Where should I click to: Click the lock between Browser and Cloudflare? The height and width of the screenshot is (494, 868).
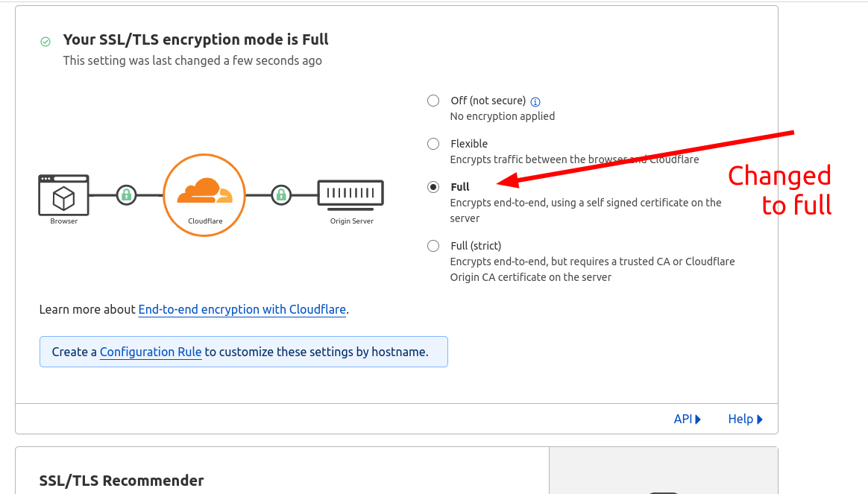[x=127, y=195]
